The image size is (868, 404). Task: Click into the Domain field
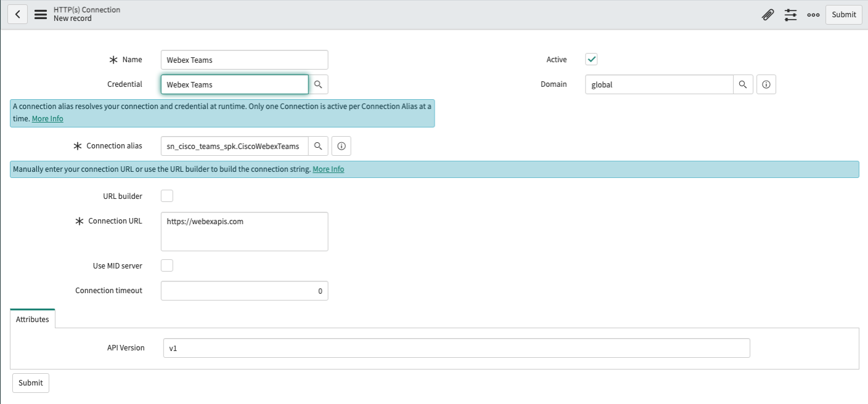(659, 84)
